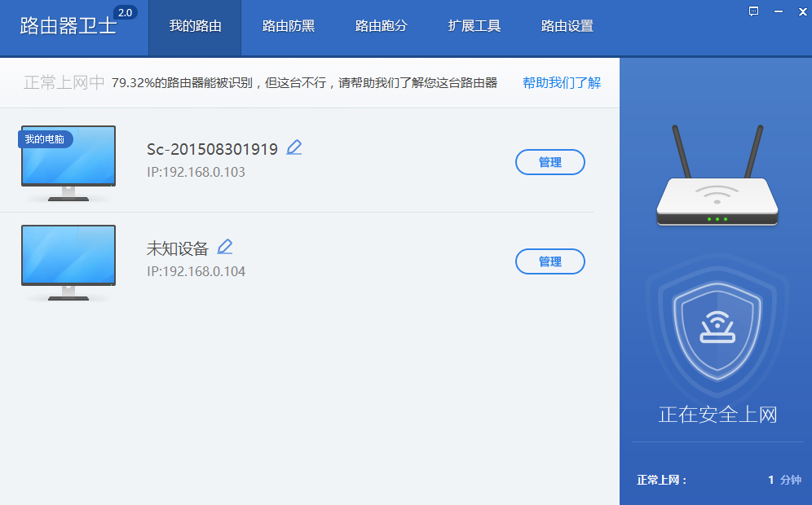The image size is (812, 505).
Task: Click the 路由器卫士 logo text
Action: [x=68, y=26]
